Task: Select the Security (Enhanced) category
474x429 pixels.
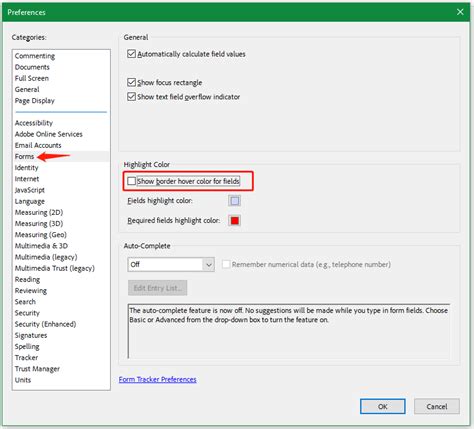Action: [x=45, y=324]
